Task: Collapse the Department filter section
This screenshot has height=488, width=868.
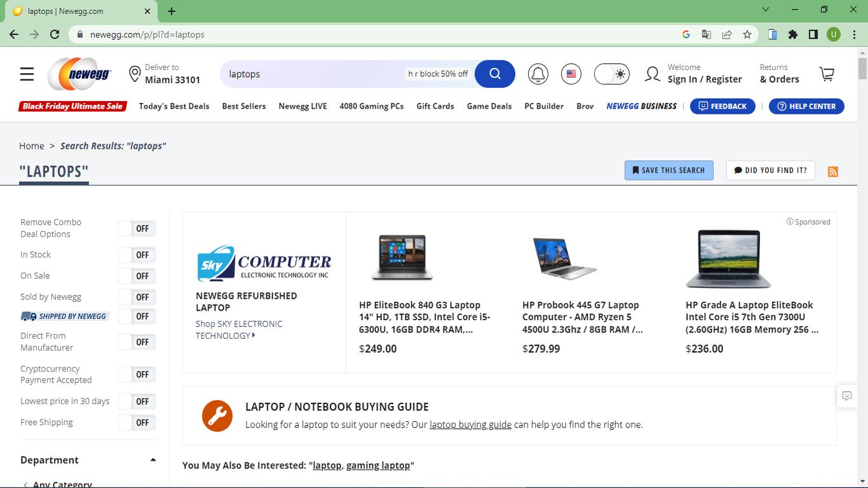Action: point(153,460)
